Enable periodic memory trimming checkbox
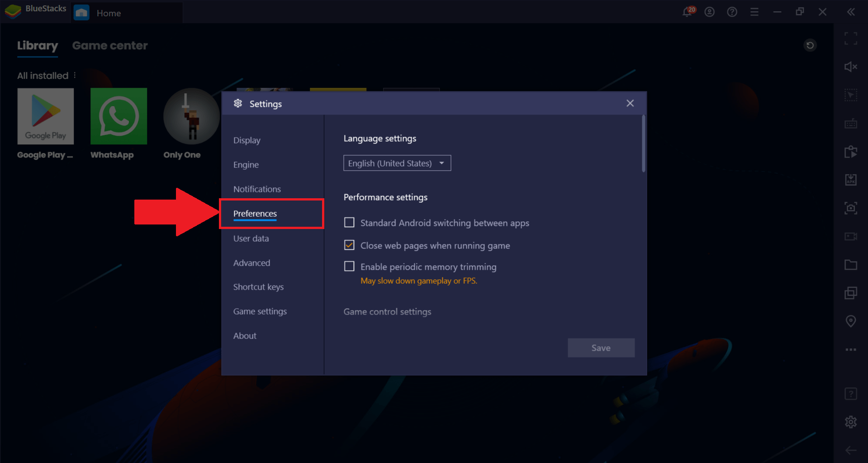Viewport: 868px width, 463px height. pos(349,267)
